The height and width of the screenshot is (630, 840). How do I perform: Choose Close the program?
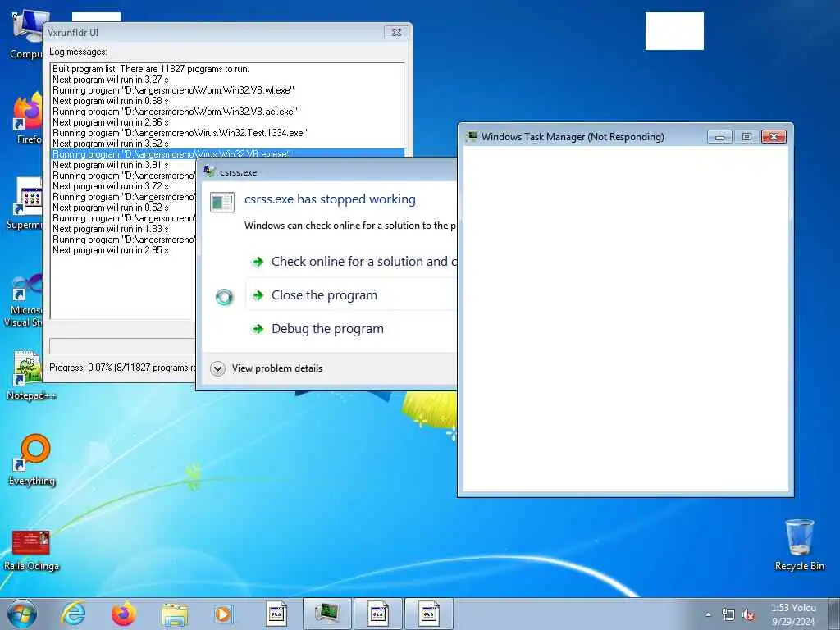click(351, 294)
